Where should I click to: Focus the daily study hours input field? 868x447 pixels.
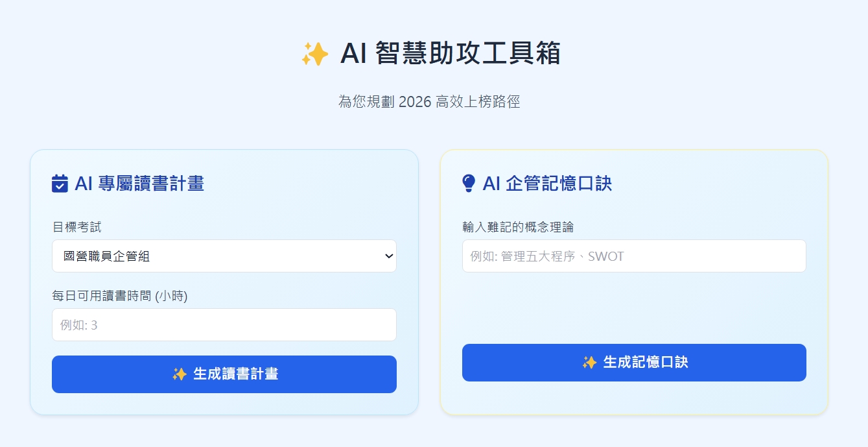point(224,325)
